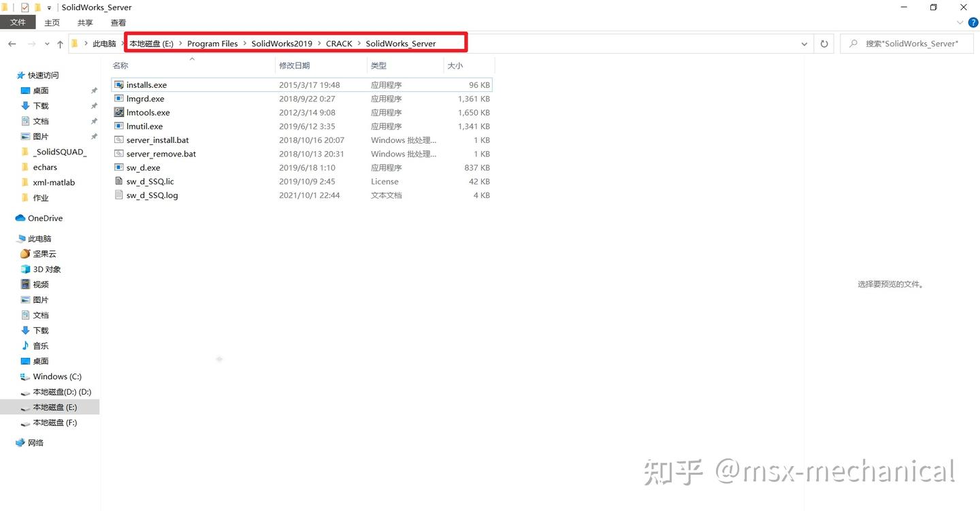This screenshot has width=980, height=511.
Task: Switch to the 查看 ribbon tab
Action: point(118,22)
